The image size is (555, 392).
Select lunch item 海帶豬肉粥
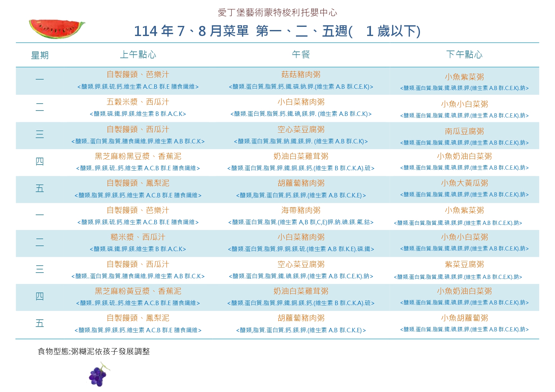tap(301, 210)
